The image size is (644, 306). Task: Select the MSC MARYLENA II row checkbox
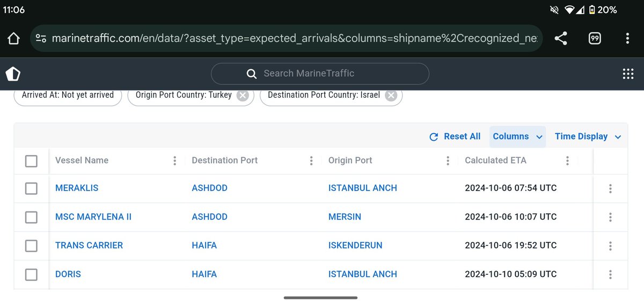click(31, 217)
